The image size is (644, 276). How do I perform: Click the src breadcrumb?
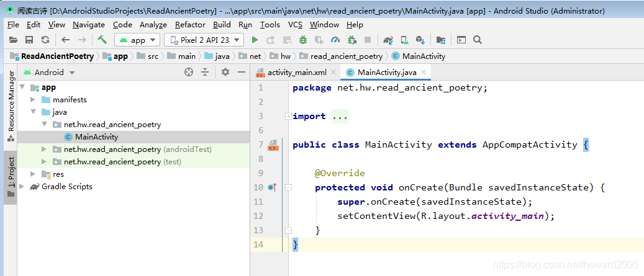click(x=148, y=56)
